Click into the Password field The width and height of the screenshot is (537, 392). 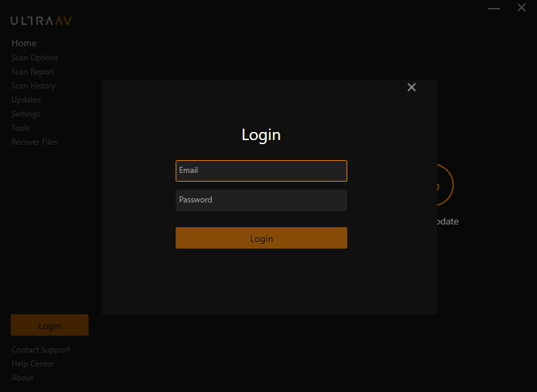tap(261, 200)
